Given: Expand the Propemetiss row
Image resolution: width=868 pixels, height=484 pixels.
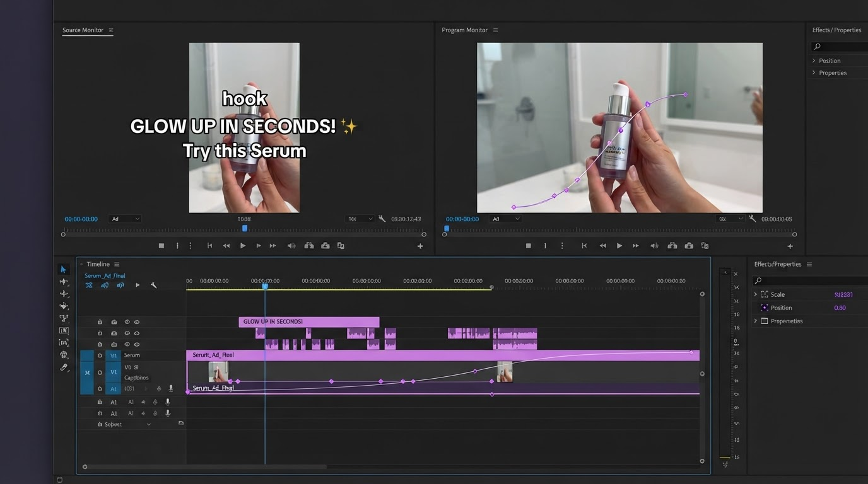Looking at the screenshot, I should (756, 321).
